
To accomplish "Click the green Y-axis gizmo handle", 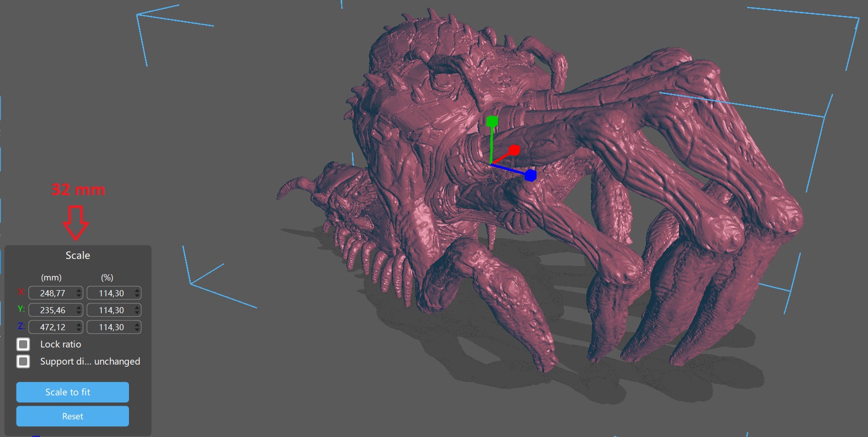I will (492, 122).
